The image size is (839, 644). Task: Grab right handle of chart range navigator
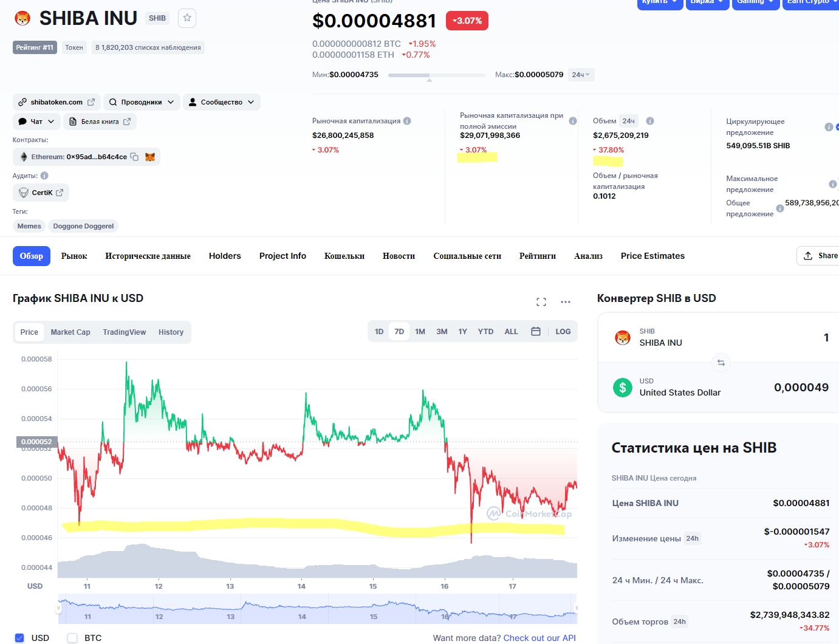coord(576,608)
